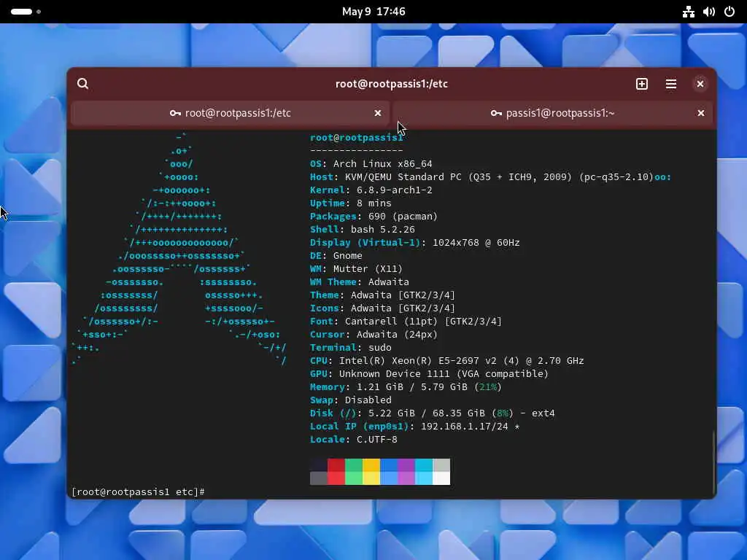This screenshot has width=747, height=560.
Task: Click the CPU Intel Xeon E5-2697 line
Action: (447, 361)
